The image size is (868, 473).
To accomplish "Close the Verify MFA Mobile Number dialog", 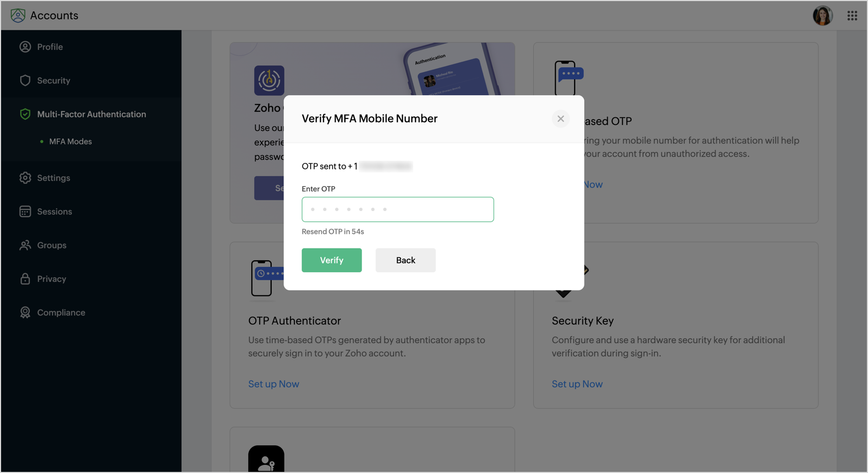I will coord(561,119).
